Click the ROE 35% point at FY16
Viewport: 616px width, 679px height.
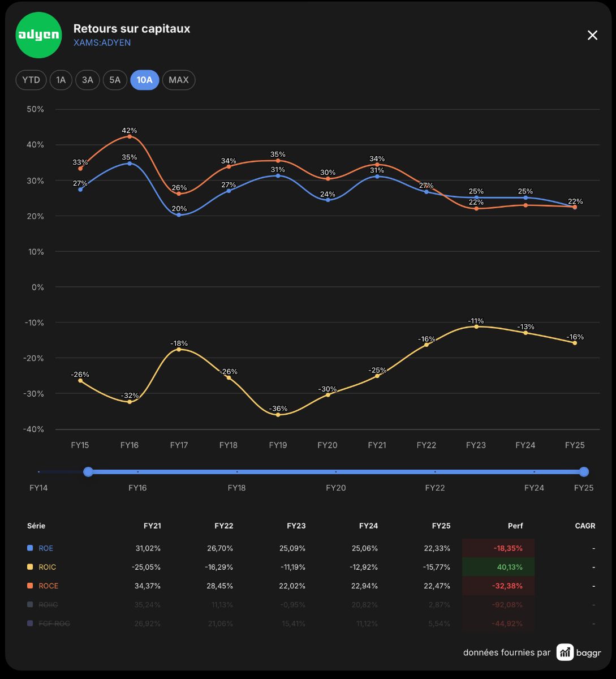[130, 163]
